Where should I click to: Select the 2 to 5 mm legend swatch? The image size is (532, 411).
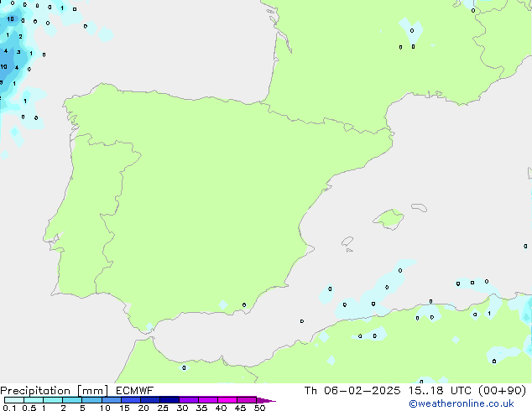click(72, 400)
